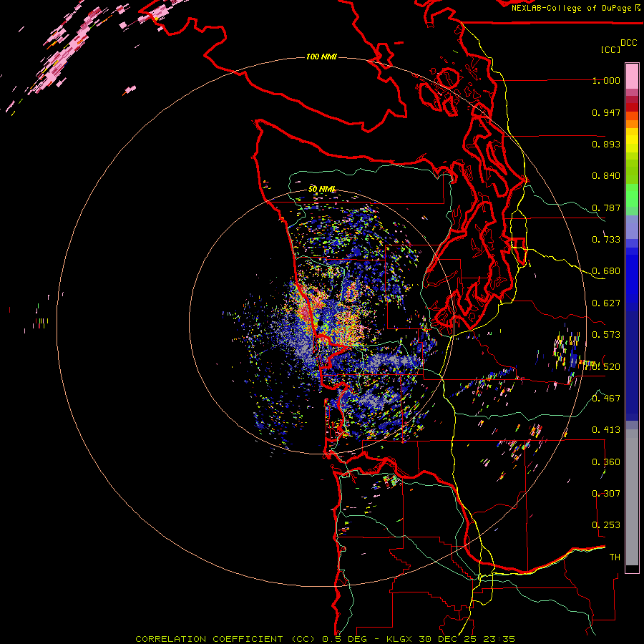Click the pink segment of color bar
The width and height of the screenshot is (644, 644).
click(632, 76)
